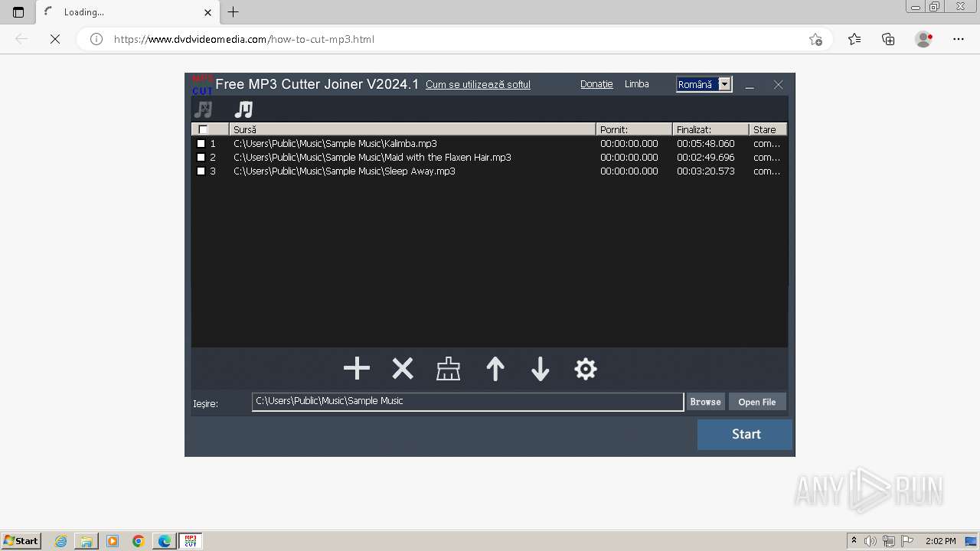
Task: Select the Loading... browser tab
Action: click(127, 12)
